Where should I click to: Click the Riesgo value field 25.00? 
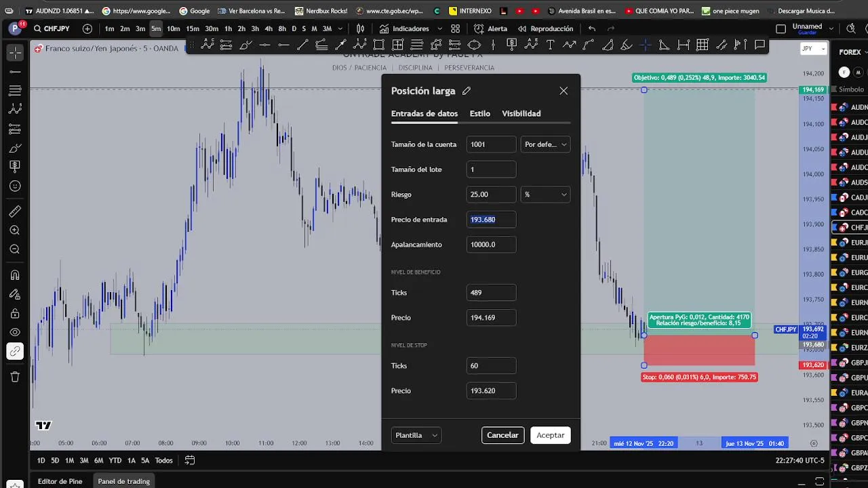(x=492, y=195)
